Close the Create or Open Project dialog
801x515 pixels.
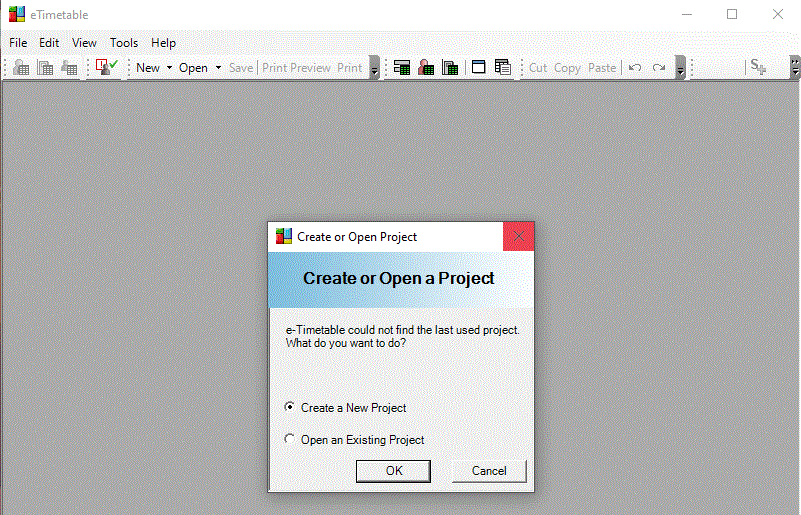click(x=519, y=236)
